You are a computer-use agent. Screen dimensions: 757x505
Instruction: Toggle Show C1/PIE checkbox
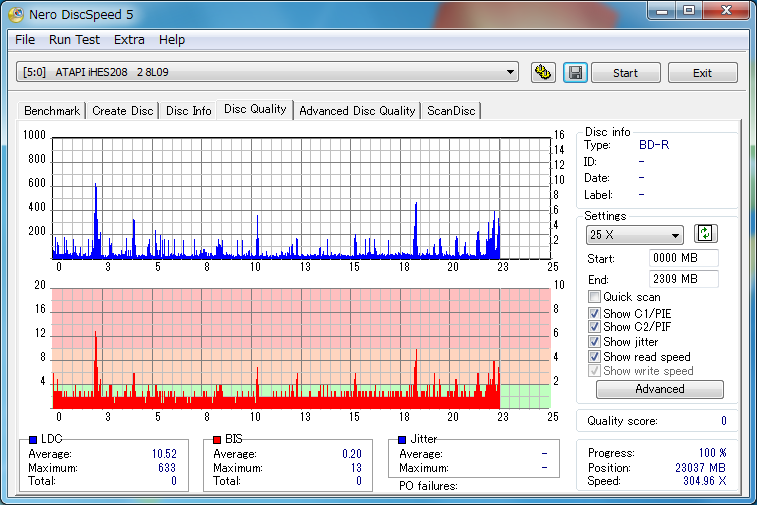(x=594, y=313)
